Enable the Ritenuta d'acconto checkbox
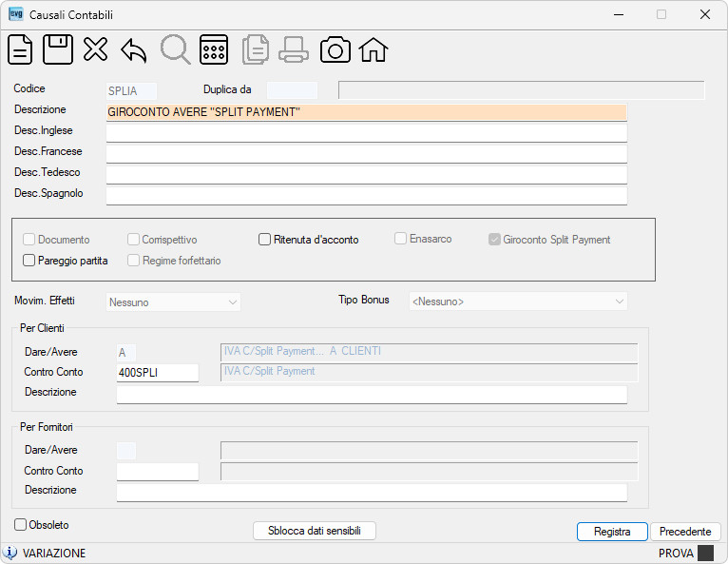728x564 pixels. point(264,240)
